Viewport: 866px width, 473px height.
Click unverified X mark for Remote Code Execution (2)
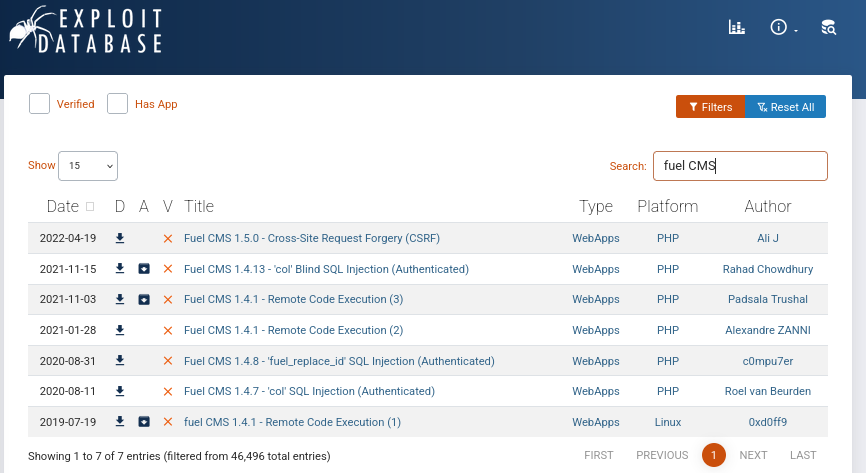(x=168, y=330)
